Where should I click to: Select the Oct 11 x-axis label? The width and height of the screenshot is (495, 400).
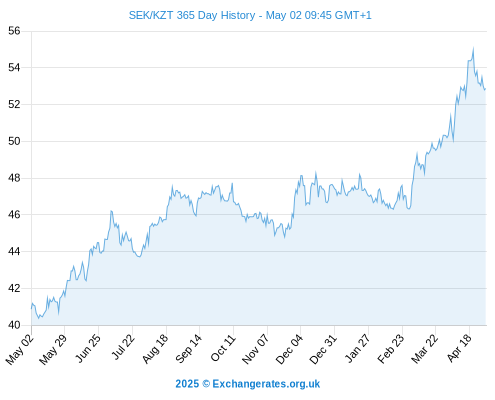pos(223,348)
